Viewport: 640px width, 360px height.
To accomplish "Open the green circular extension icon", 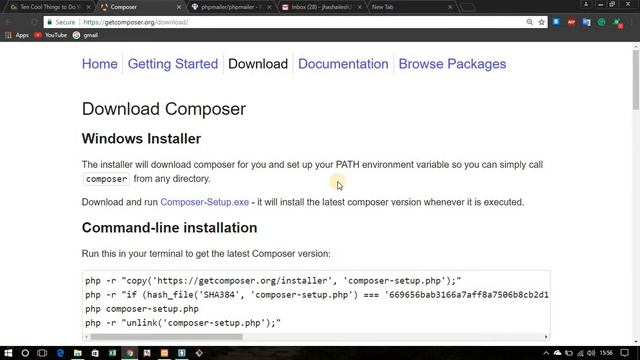I will [x=602, y=22].
